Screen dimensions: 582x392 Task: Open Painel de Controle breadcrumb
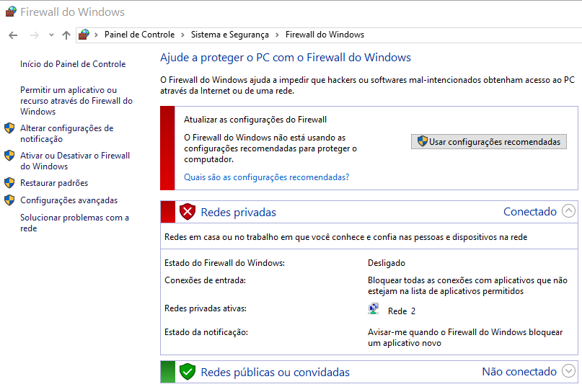[139, 35]
